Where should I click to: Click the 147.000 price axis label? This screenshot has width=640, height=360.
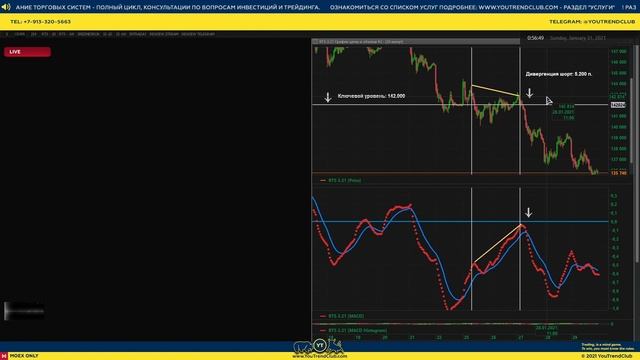point(618,52)
